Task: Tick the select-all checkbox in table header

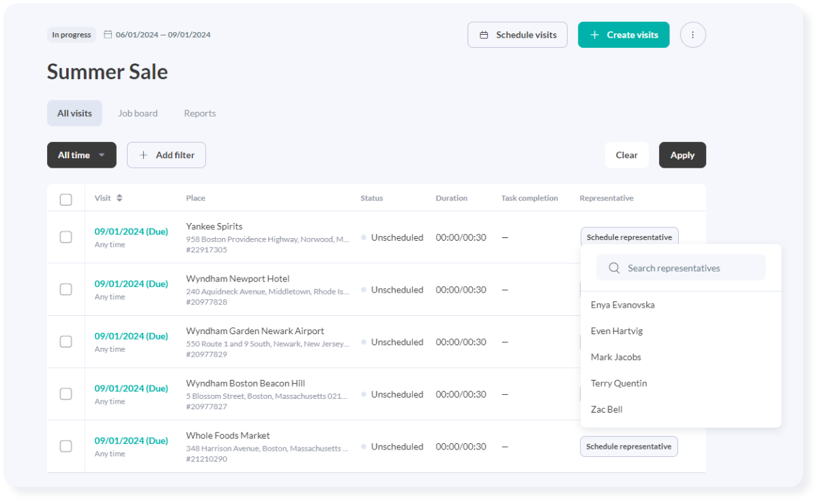Action: tap(65, 200)
